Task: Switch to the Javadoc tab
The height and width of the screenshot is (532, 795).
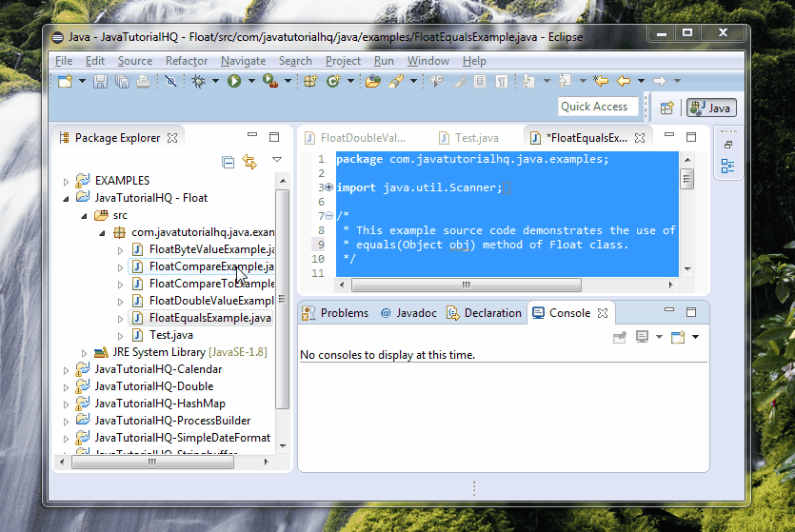Action: pyautogui.click(x=408, y=313)
